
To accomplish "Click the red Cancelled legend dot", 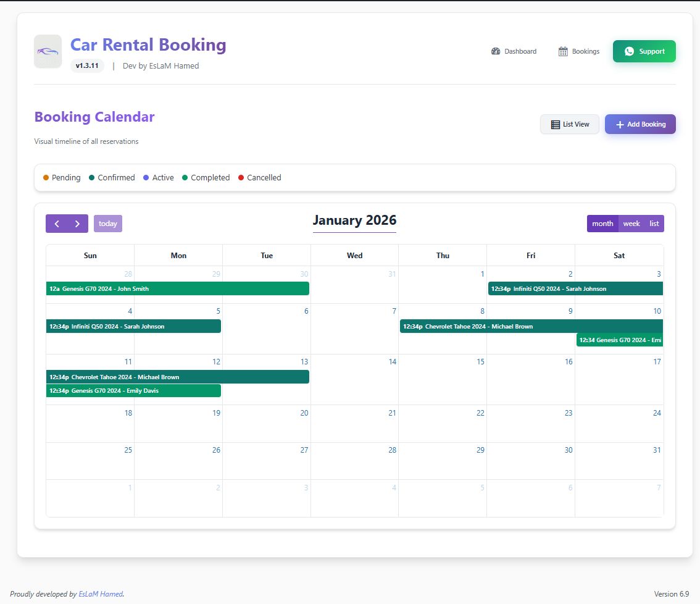I will pos(241,178).
